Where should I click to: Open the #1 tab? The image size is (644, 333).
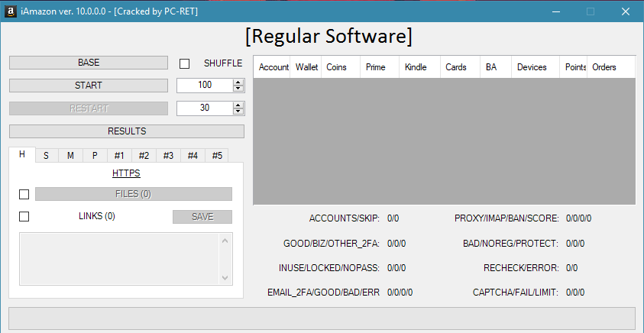tap(119, 156)
